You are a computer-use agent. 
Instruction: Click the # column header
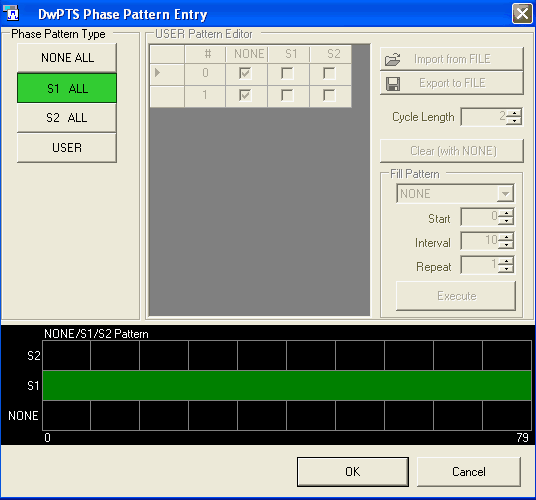point(205,54)
